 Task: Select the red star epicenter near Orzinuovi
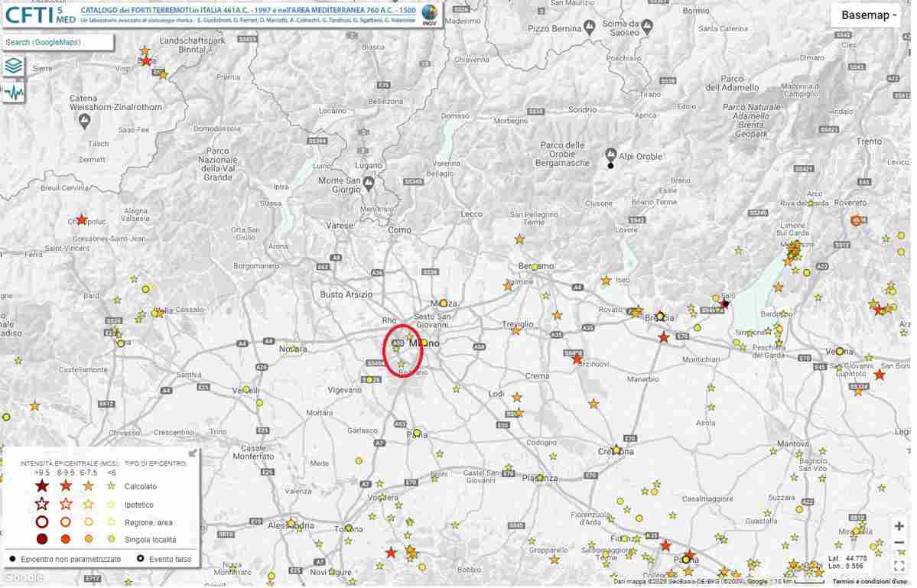[577, 359]
